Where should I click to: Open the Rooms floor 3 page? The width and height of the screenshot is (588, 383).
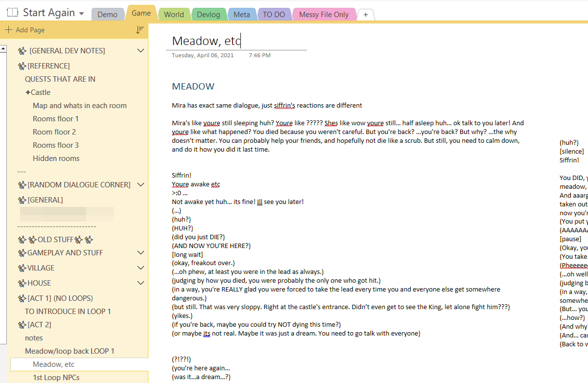(56, 145)
